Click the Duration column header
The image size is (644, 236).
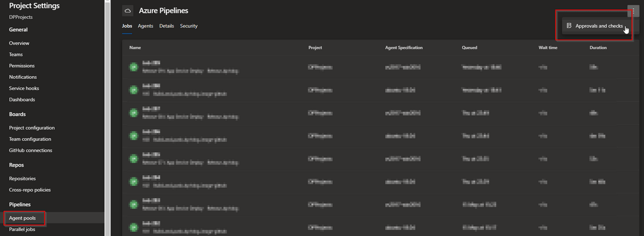point(598,47)
